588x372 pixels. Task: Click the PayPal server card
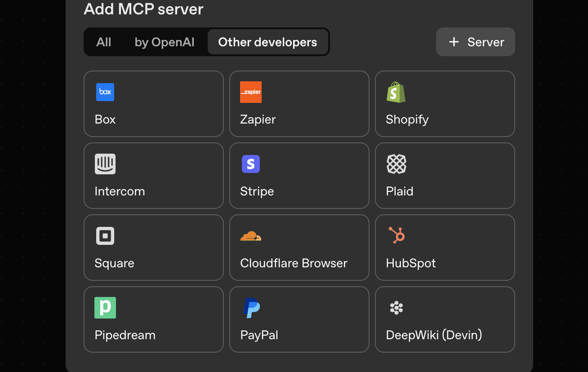pyautogui.click(x=299, y=319)
